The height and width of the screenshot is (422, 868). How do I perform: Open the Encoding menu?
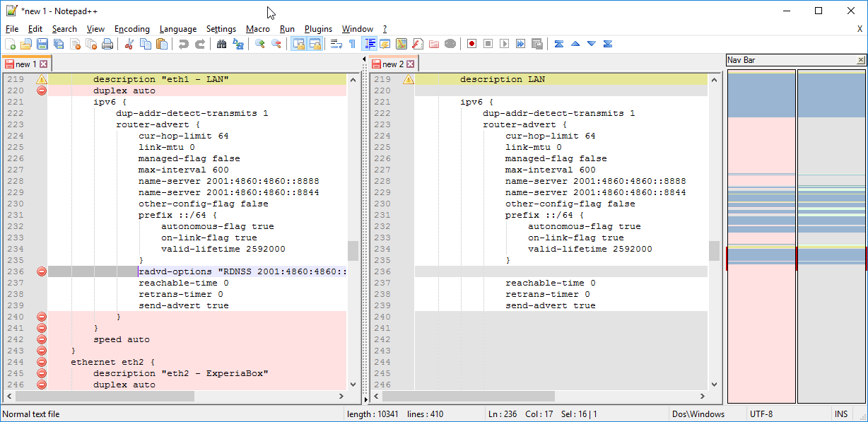click(x=132, y=29)
